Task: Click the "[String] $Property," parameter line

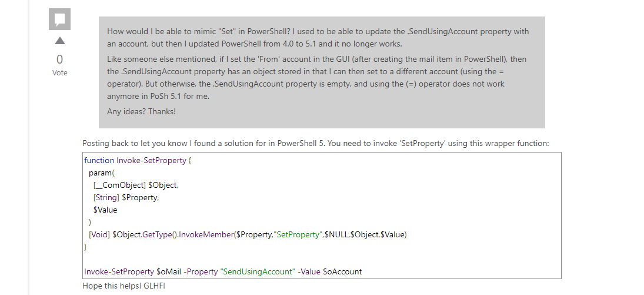Action: (126, 197)
